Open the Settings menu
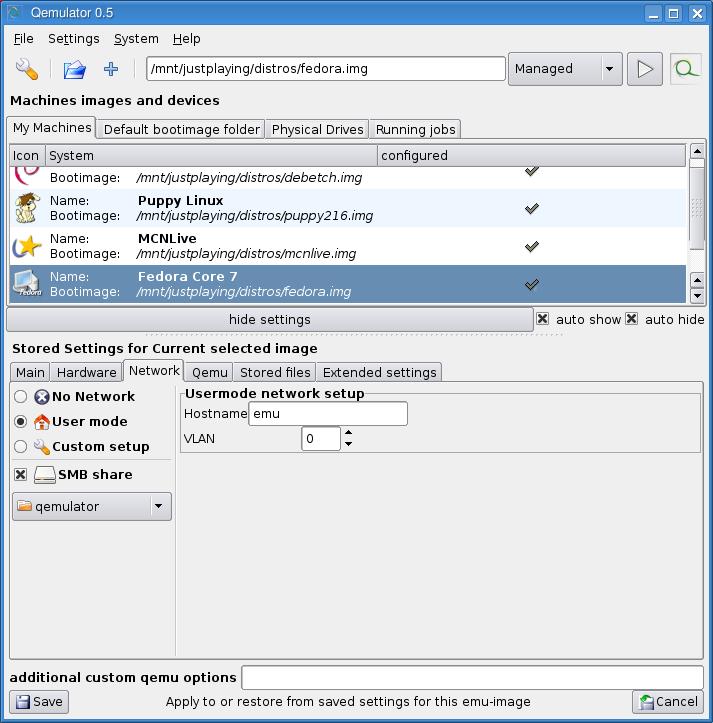713x723 pixels. [x=74, y=39]
